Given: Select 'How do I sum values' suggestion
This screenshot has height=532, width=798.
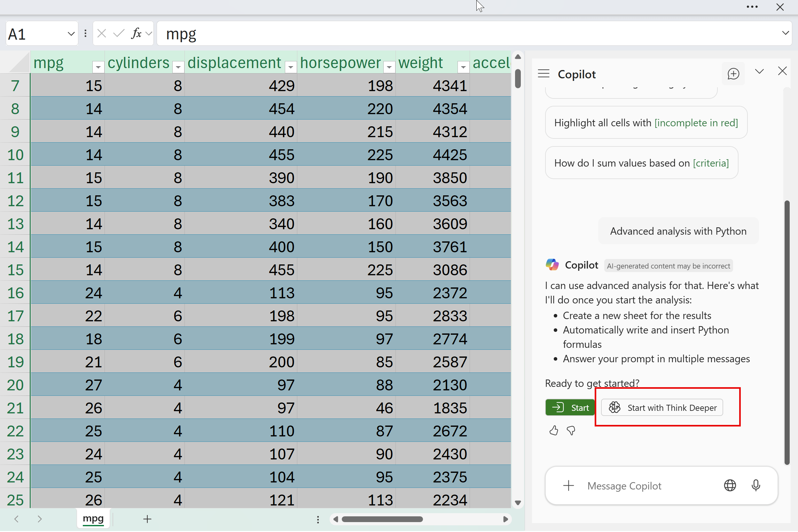Looking at the screenshot, I should click(641, 163).
